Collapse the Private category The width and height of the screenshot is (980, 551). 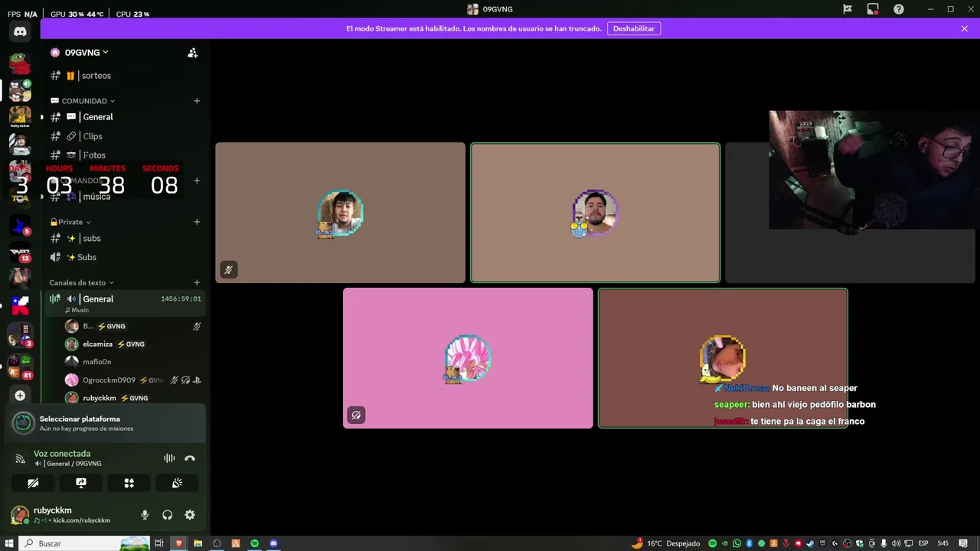click(x=70, y=222)
